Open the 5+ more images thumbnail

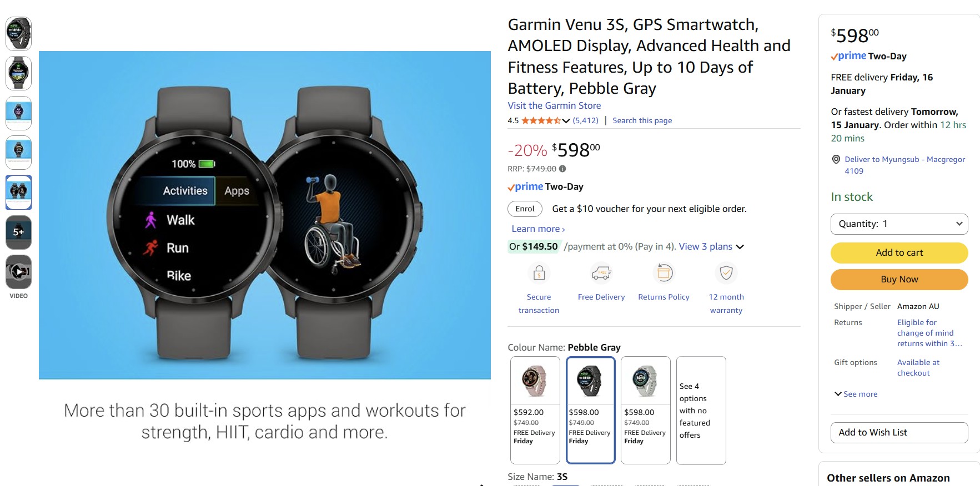(x=18, y=232)
